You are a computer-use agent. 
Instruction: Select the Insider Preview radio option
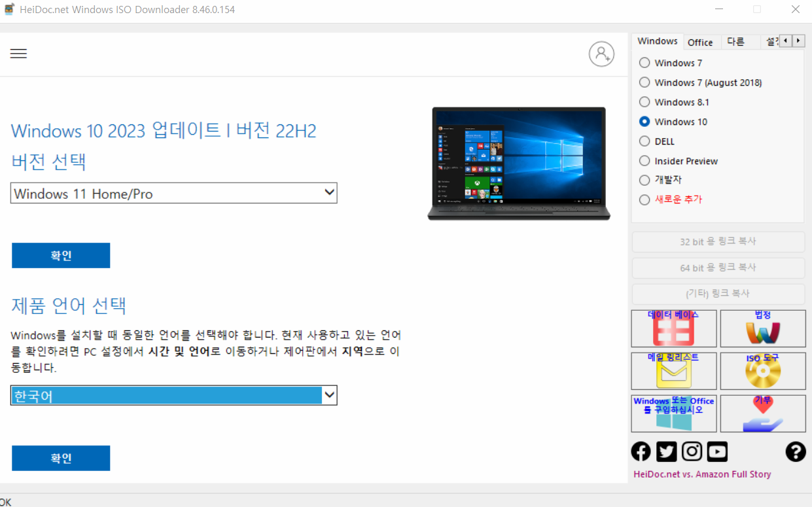point(679,161)
